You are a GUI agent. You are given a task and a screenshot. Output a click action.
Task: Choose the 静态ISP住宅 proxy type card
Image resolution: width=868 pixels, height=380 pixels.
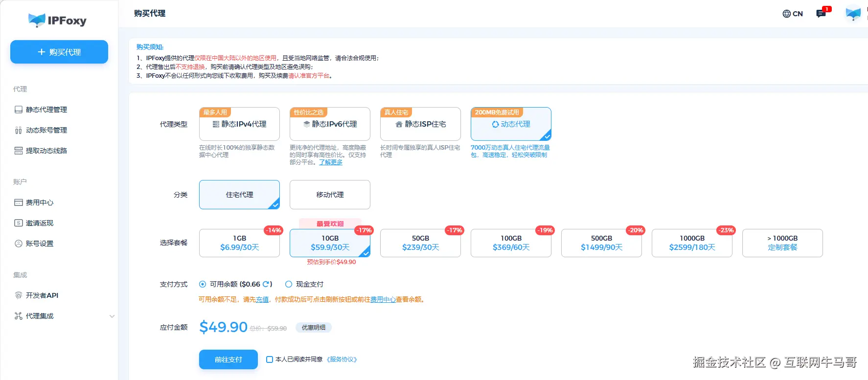tap(420, 124)
